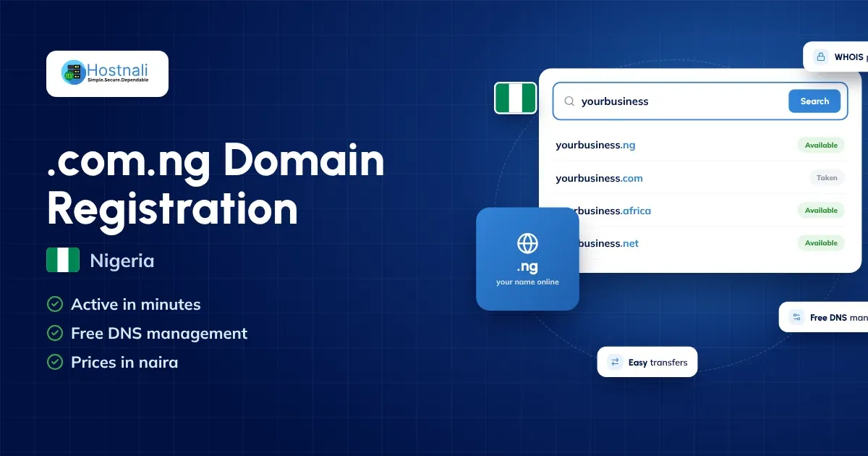Click the Easy transfers pill
The width and height of the screenshot is (868, 456).
click(x=647, y=362)
